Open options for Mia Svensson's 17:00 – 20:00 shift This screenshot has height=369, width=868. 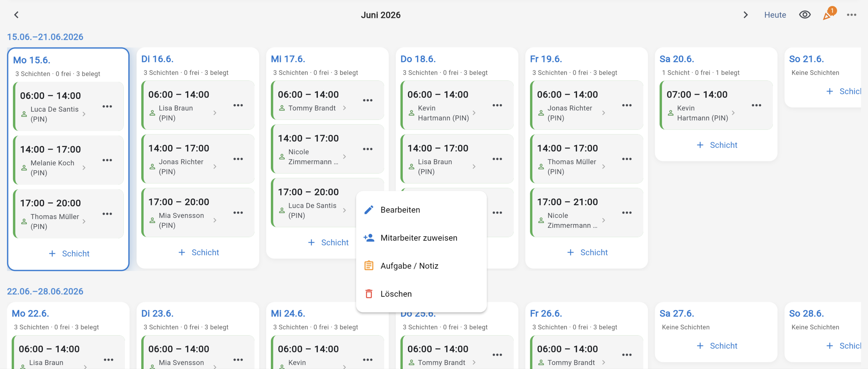238,212
